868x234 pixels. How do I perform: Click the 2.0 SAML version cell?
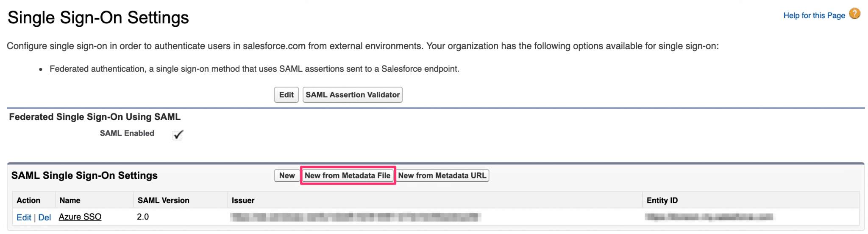click(143, 217)
